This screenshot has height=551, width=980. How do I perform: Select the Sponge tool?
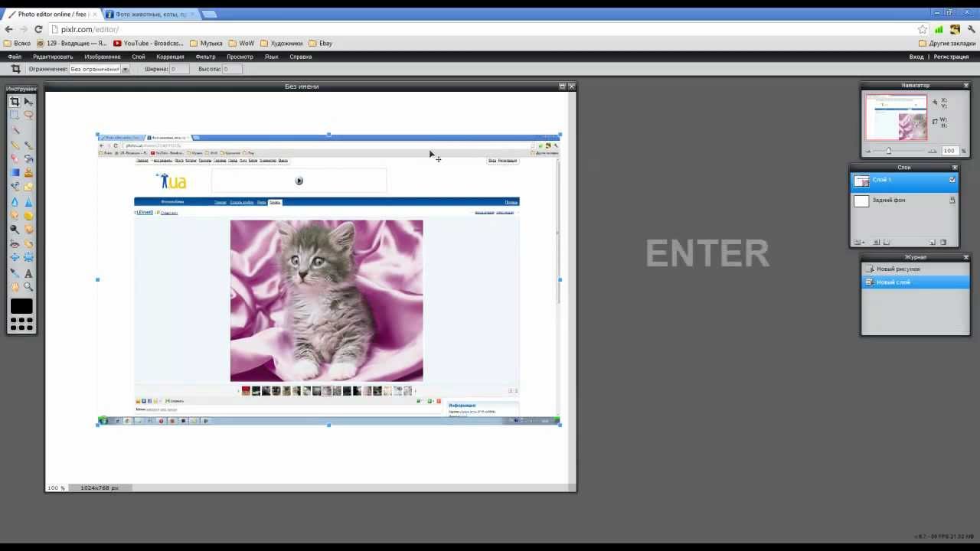click(28, 215)
